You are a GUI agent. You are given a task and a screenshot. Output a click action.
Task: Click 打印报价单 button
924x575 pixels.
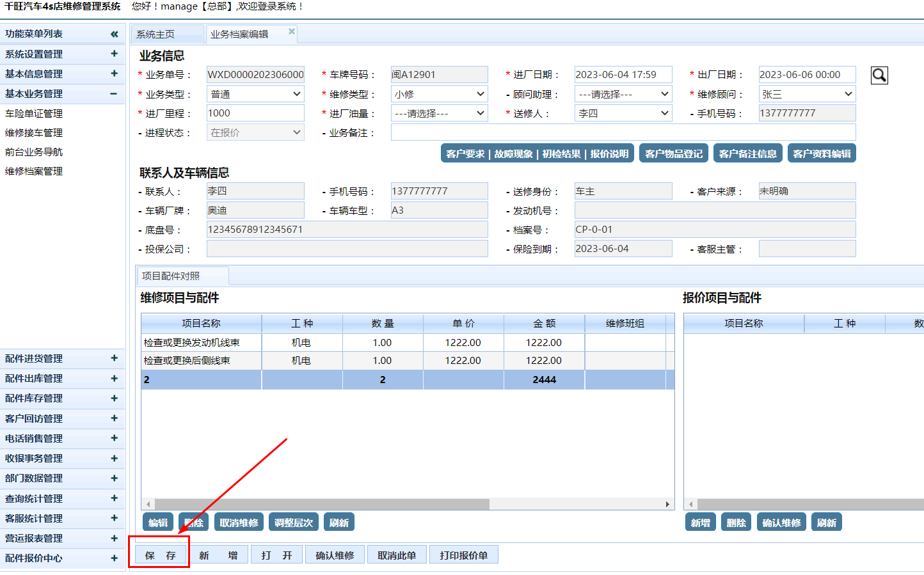pyautogui.click(x=463, y=555)
